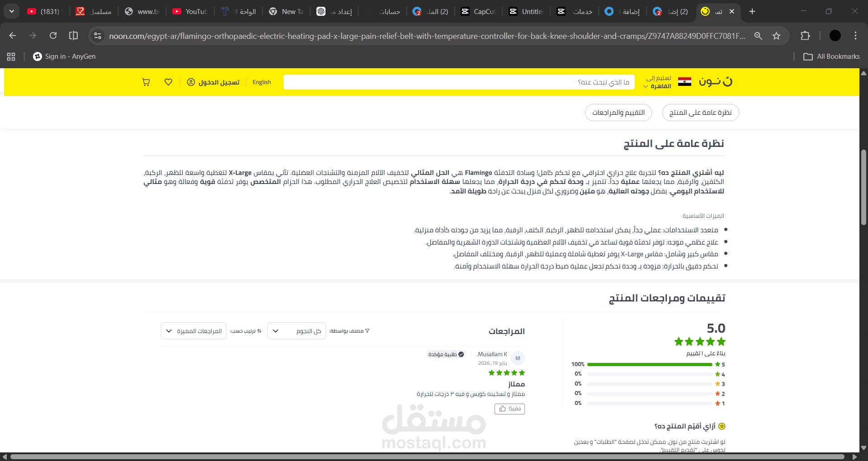Click the overall rating 5.0
The image size is (868, 461).
(x=716, y=329)
